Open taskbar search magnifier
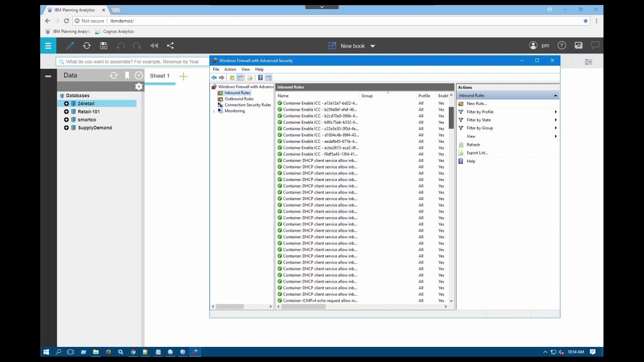The height and width of the screenshot is (362, 644). [x=58, y=352]
